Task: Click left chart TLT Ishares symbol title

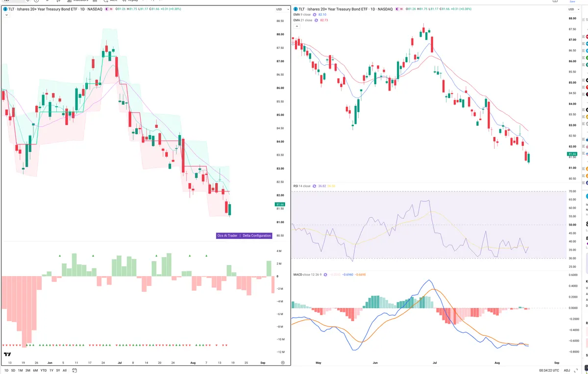Action: pos(55,9)
